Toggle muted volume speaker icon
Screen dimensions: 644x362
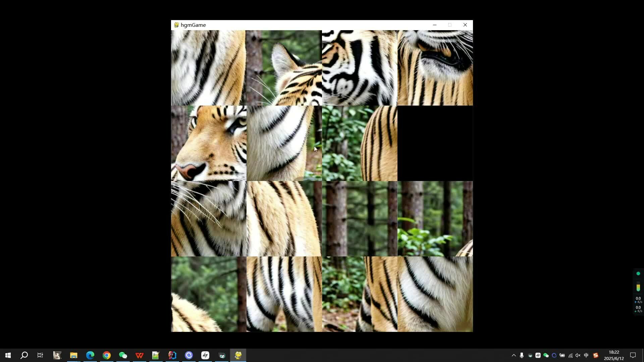[578, 355]
